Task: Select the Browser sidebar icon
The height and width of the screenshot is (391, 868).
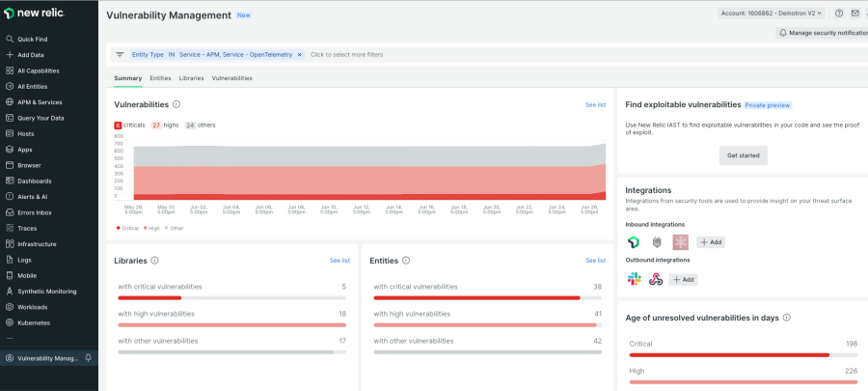Action: (10, 165)
